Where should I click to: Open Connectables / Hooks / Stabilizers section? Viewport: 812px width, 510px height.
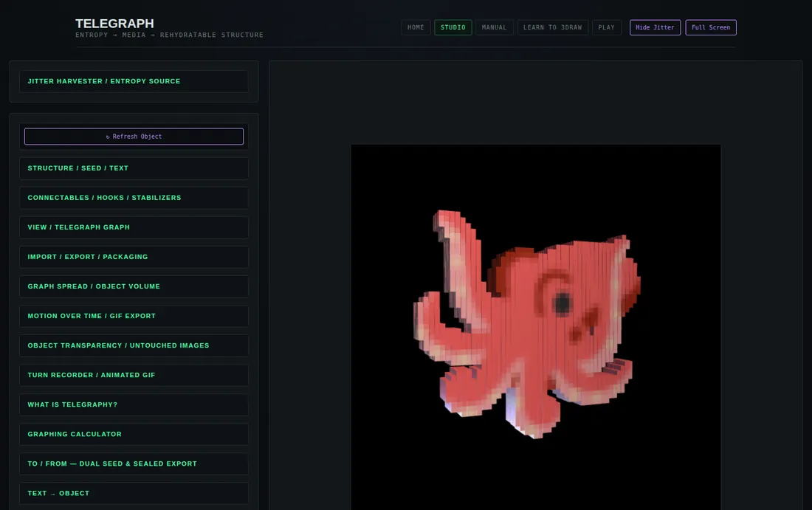[x=134, y=198]
